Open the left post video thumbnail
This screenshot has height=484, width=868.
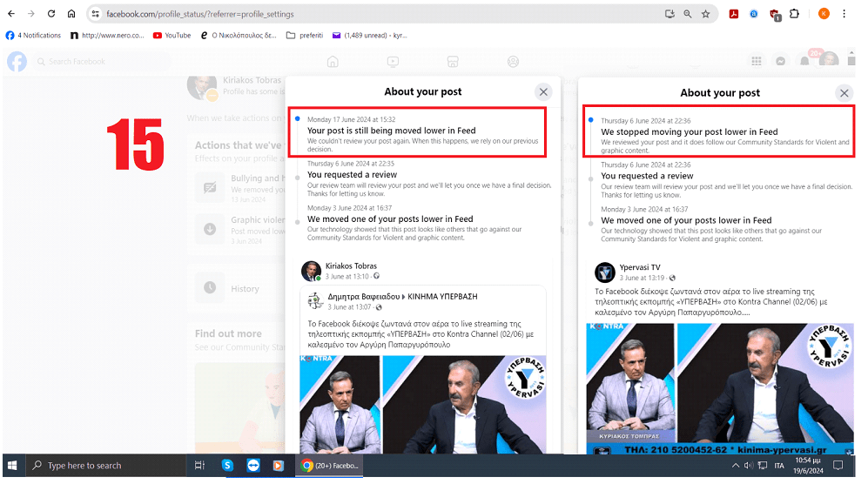click(423, 404)
